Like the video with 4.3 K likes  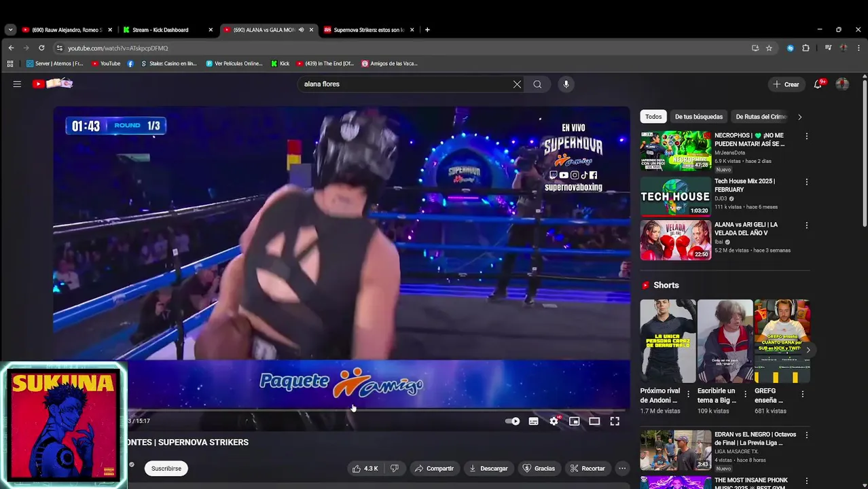click(365, 469)
